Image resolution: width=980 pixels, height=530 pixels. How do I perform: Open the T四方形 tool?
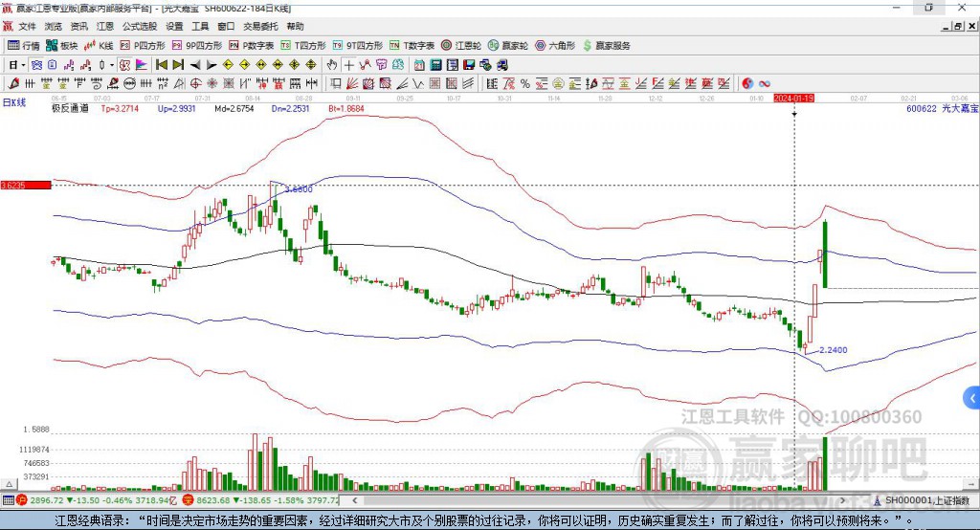tap(303, 46)
